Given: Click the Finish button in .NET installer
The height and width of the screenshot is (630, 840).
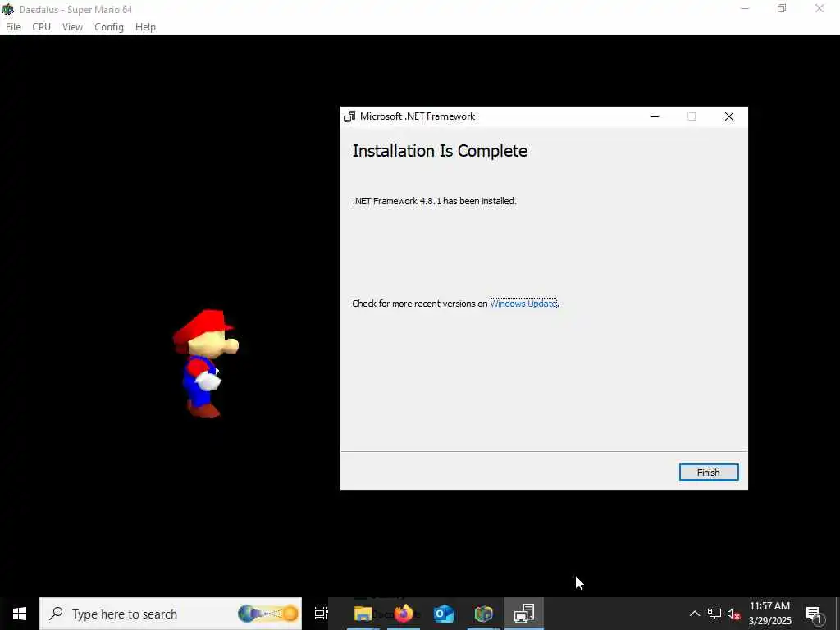Looking at the screenshot, I should (x=708, y=472).
